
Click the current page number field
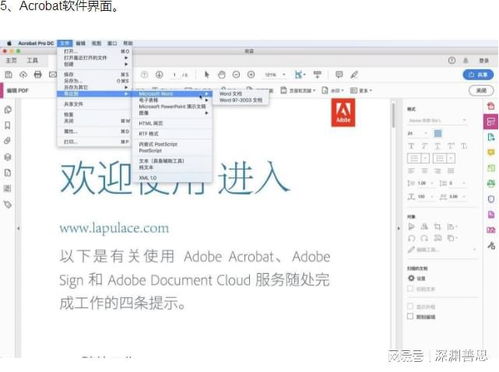click(175, 75)
